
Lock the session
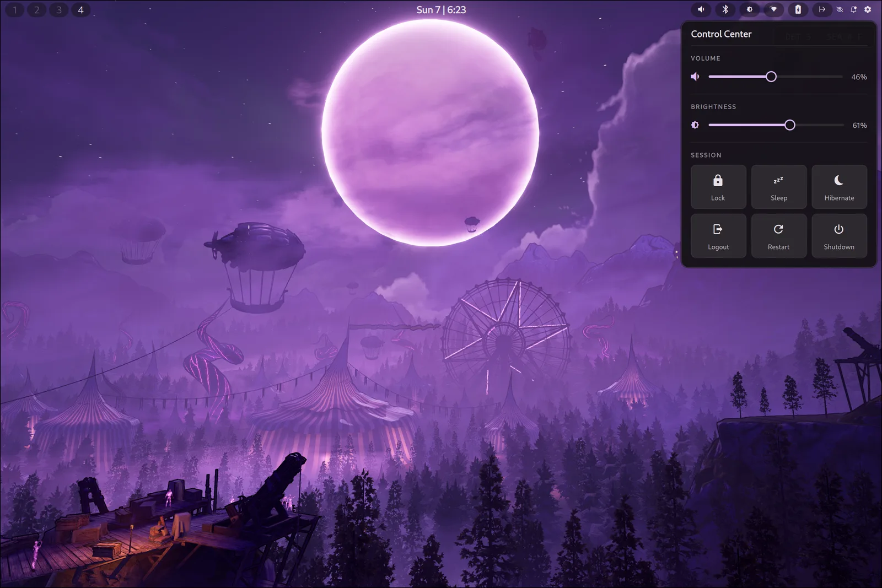pos(718,187)
